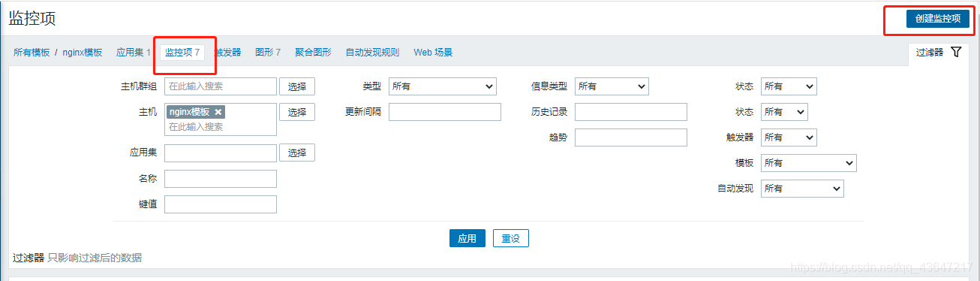Open the 自动发现 dropdown

pyautogui.click(x=802, y=189)
